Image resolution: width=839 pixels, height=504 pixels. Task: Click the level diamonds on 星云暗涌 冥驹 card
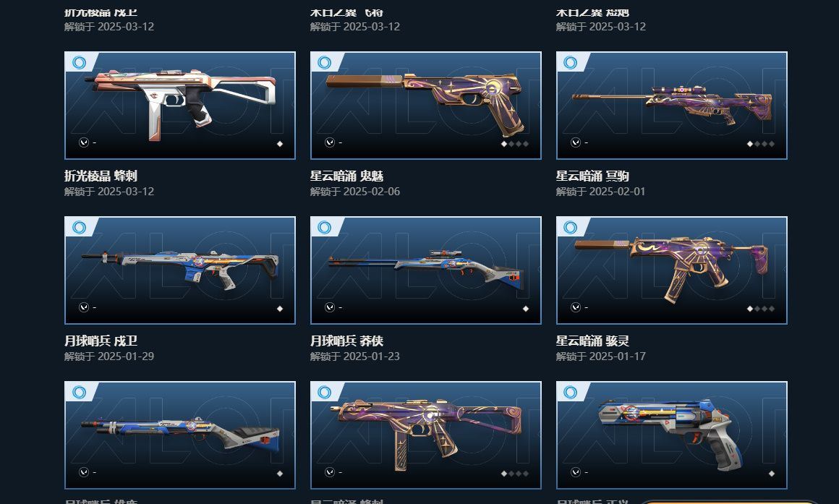pos(760,143)
